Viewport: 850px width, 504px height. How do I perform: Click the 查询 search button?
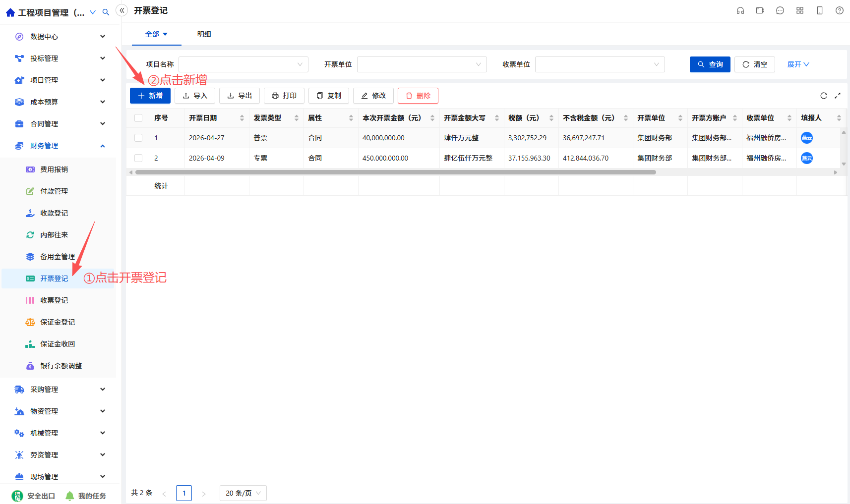710,64
